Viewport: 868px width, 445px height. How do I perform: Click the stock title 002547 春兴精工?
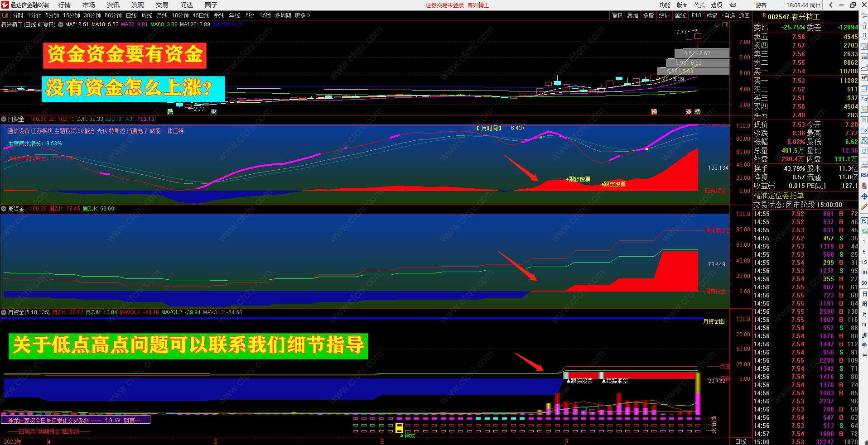(x=794, y=17)
